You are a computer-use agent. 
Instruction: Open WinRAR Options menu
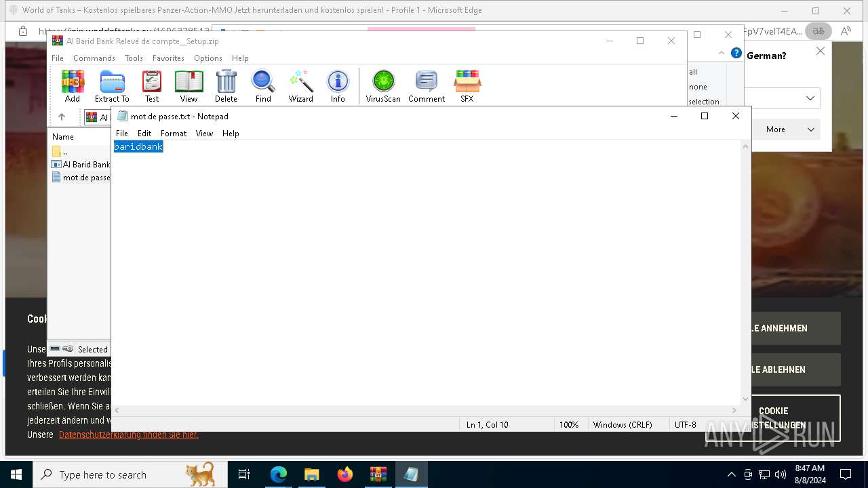click(x=208, y=58)
